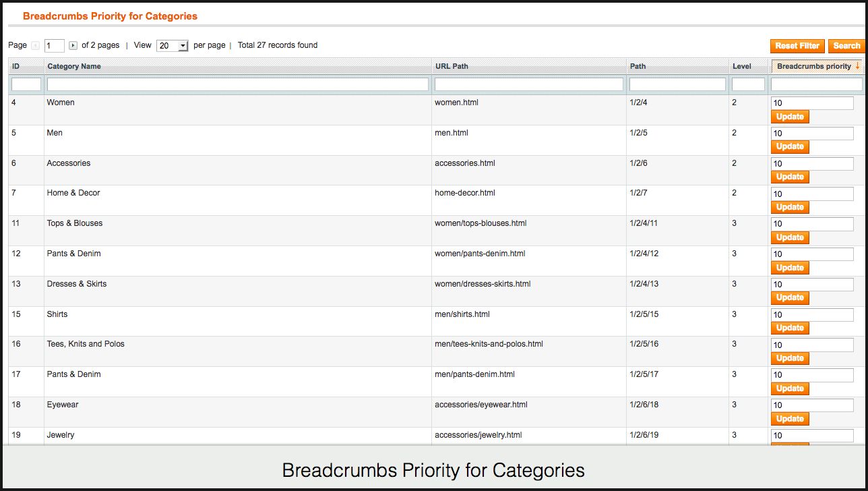Select the URL Path filter input

tap(529, 84)
